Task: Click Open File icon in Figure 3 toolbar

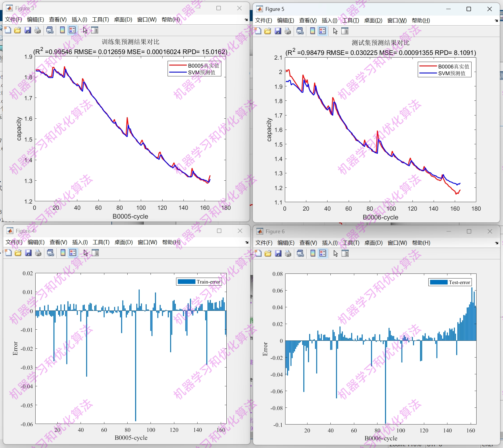Action: pos(18,30)
